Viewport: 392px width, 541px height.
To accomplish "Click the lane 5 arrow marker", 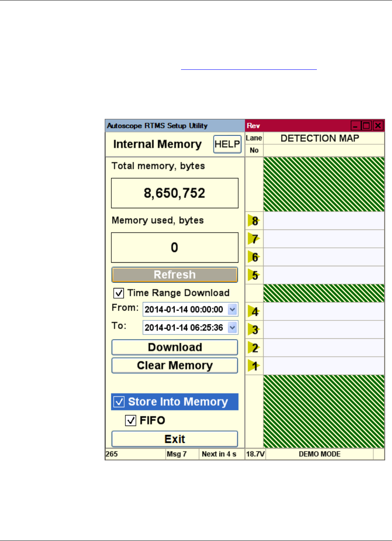I will [254, 275].
